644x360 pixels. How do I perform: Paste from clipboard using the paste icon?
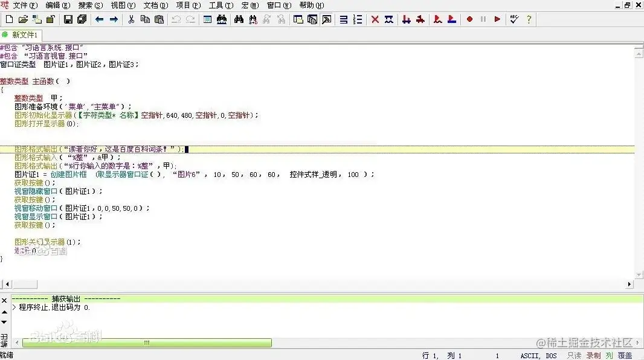pos(159,19)
